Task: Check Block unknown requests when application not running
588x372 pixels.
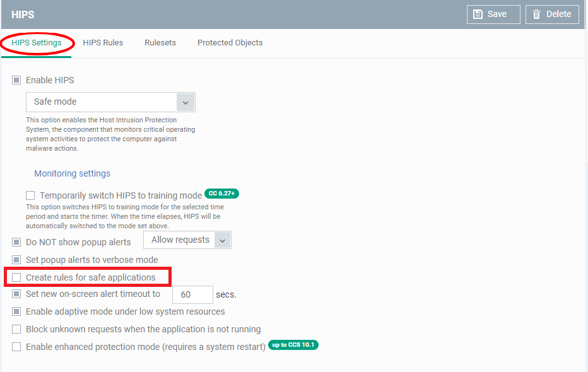Action: [17, 329]
